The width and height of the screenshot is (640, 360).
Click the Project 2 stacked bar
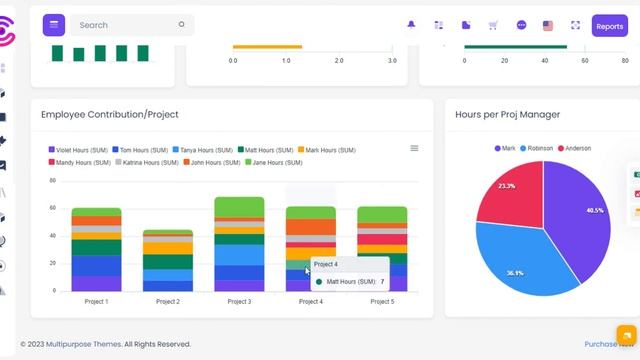click(x=168, y=260)
